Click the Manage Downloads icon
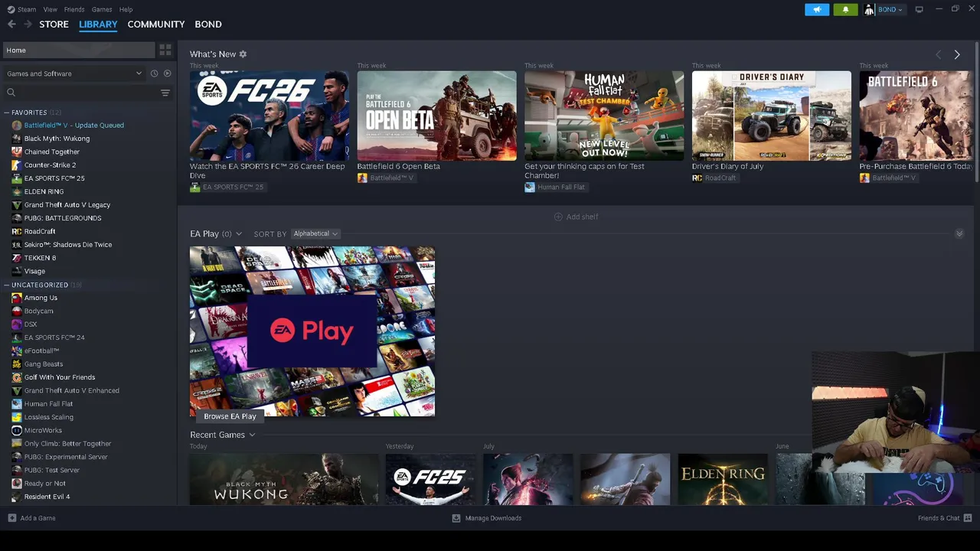The height and width of the screenshot is (551, 980). (456, 518)
